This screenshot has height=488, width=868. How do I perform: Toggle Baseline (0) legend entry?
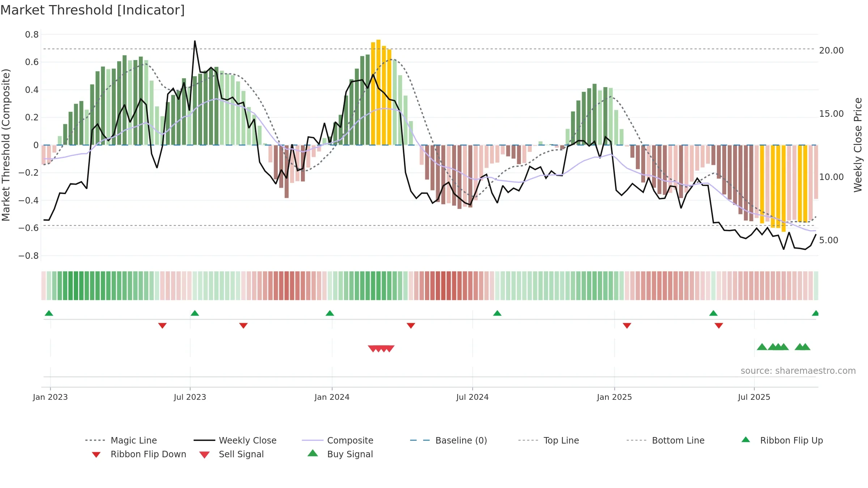click(448, 440)
